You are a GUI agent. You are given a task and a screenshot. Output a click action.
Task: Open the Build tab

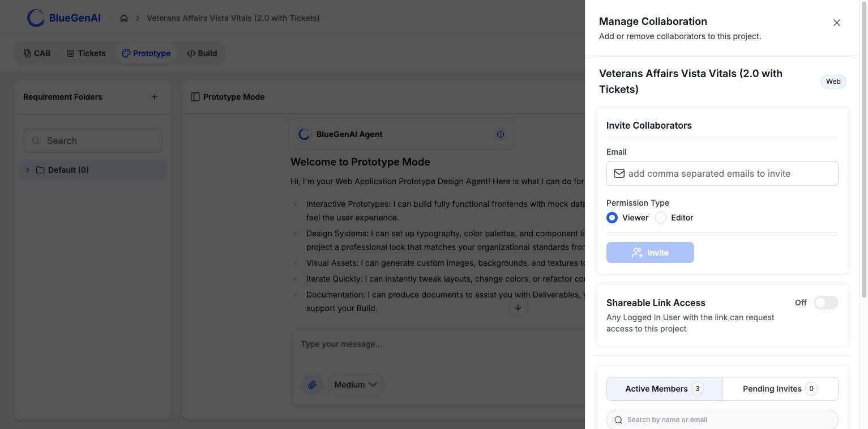pyautogui.click(x=202, y=53)
